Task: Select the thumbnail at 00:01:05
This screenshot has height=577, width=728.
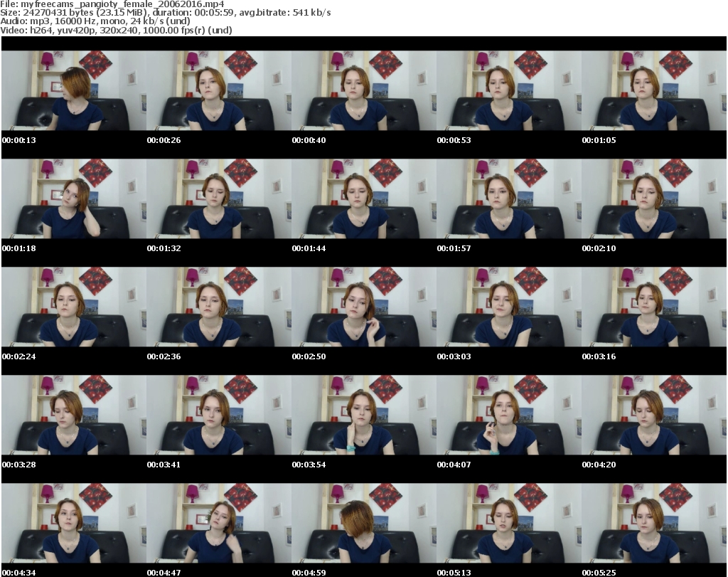Action: [654, 90]
